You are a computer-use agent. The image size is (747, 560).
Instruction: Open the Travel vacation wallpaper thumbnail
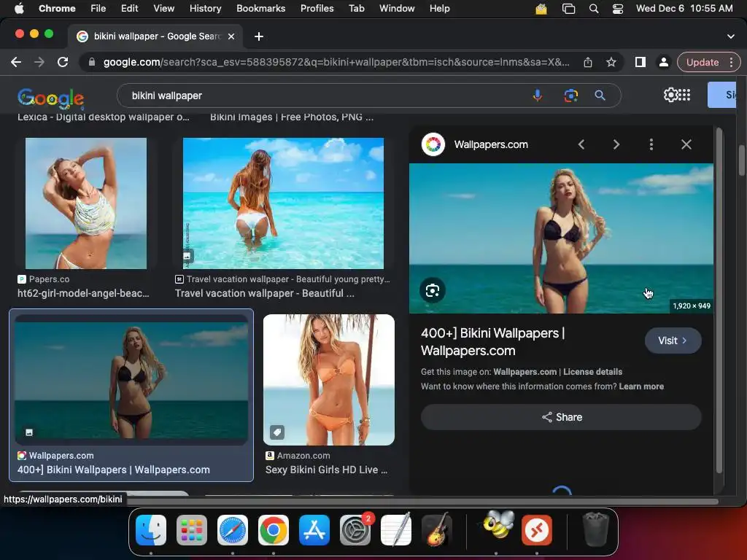click(x=283, y=203)
